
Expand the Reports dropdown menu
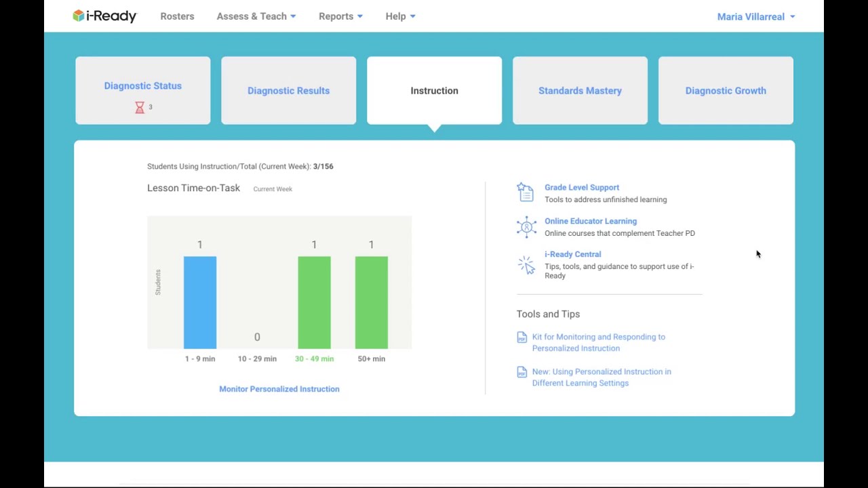point(340,16)
